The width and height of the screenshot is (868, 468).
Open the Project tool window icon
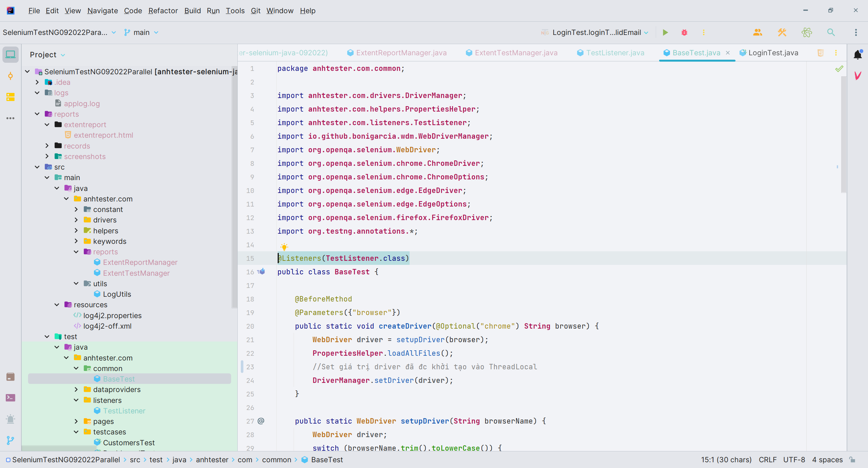(11, 54)
